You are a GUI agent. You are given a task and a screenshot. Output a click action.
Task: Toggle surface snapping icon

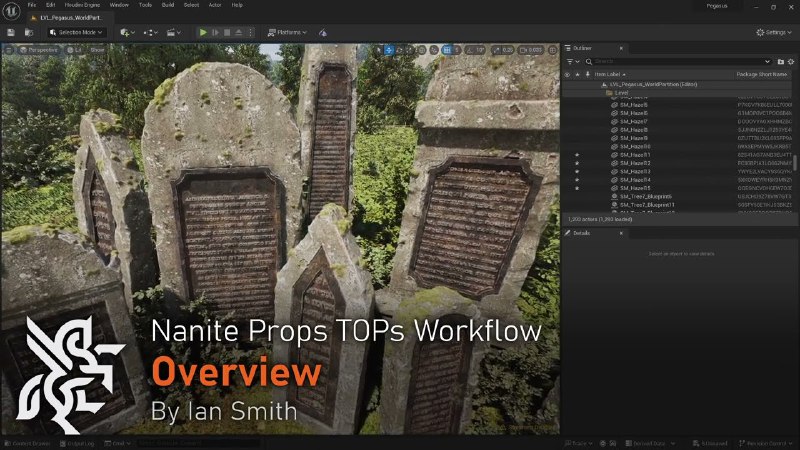(434, 50)
